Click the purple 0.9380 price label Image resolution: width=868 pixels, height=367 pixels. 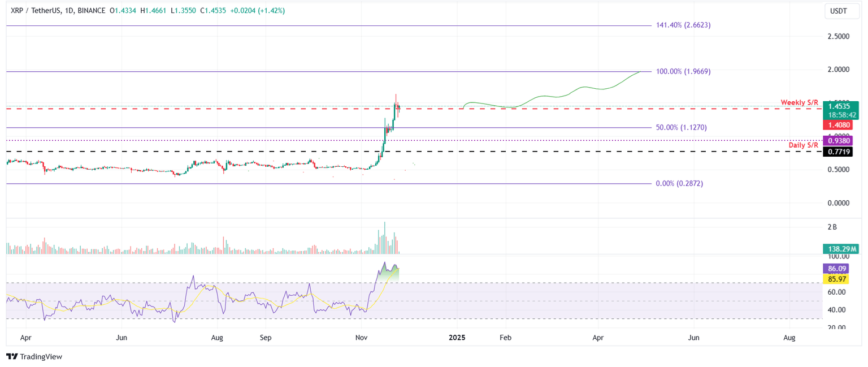(839, 140)
